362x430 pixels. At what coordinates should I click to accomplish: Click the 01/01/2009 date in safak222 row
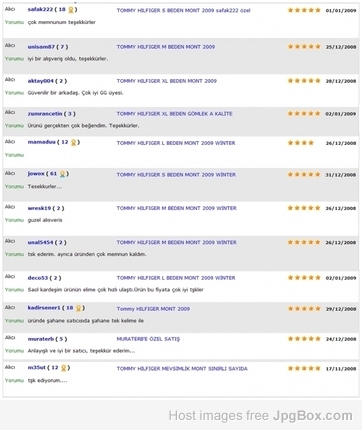[x=341, y=11]
